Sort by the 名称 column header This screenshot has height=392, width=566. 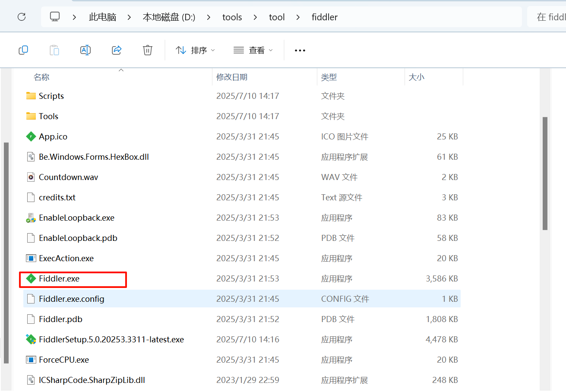coord(41,77)
